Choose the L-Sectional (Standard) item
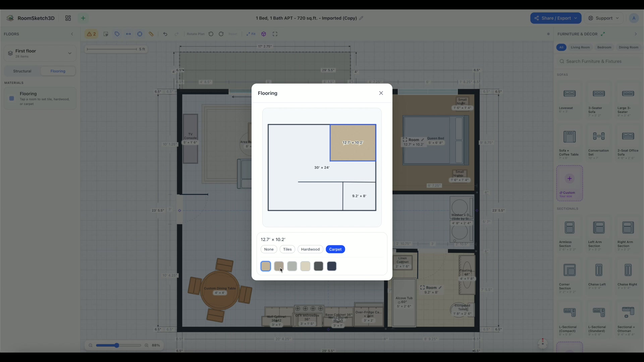 [x=599, y=319]
